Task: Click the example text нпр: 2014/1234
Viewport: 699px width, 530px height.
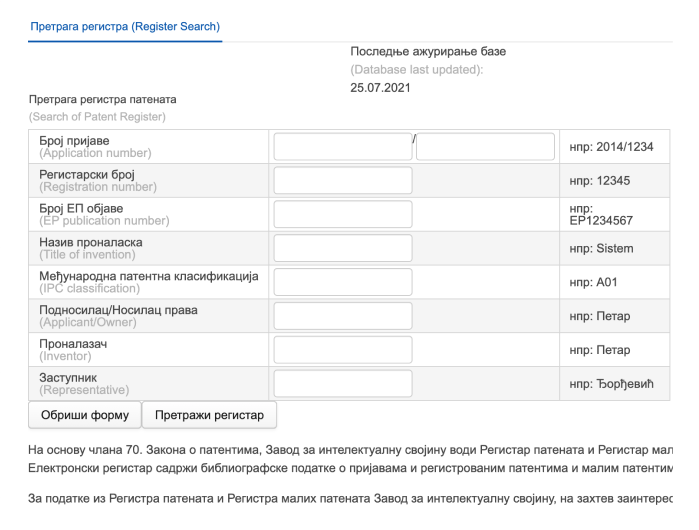Action: pos(611,147)
